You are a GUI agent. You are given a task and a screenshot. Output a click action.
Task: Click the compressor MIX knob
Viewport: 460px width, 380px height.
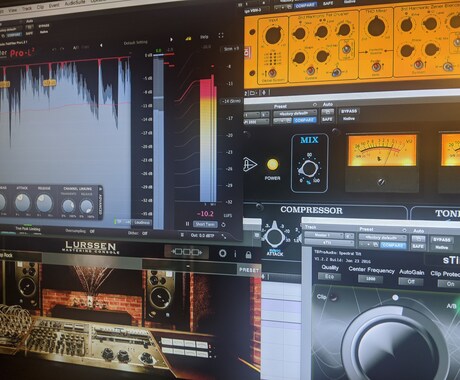(309, 169)
